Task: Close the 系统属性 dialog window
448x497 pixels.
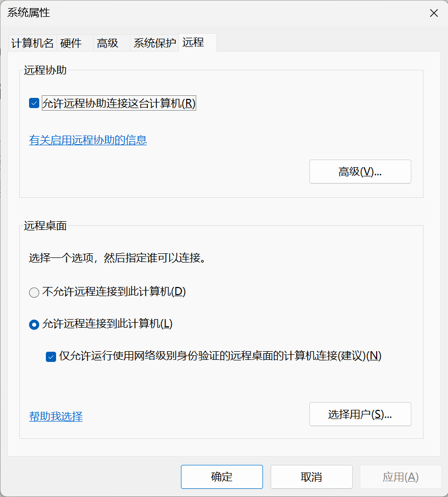Action: (434, 13)
